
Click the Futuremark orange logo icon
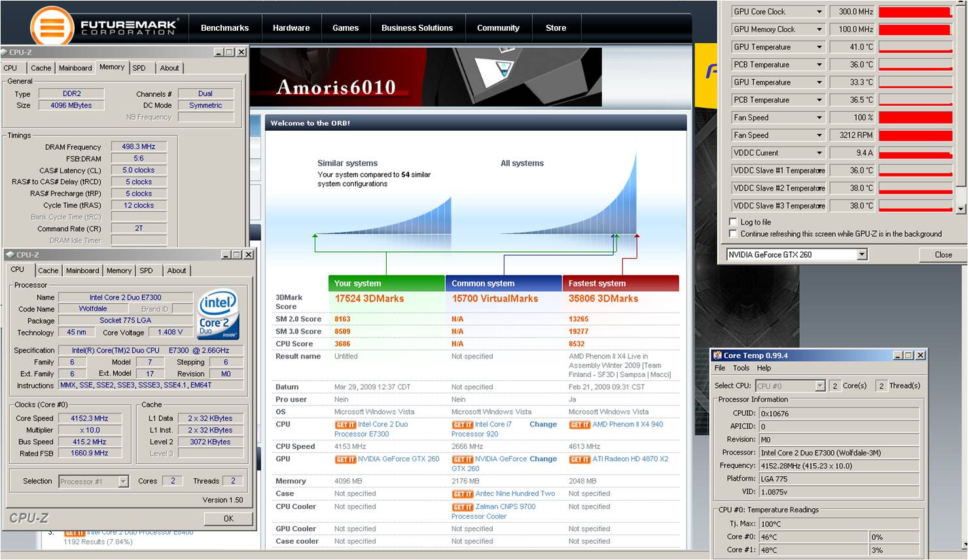(52, 28)
